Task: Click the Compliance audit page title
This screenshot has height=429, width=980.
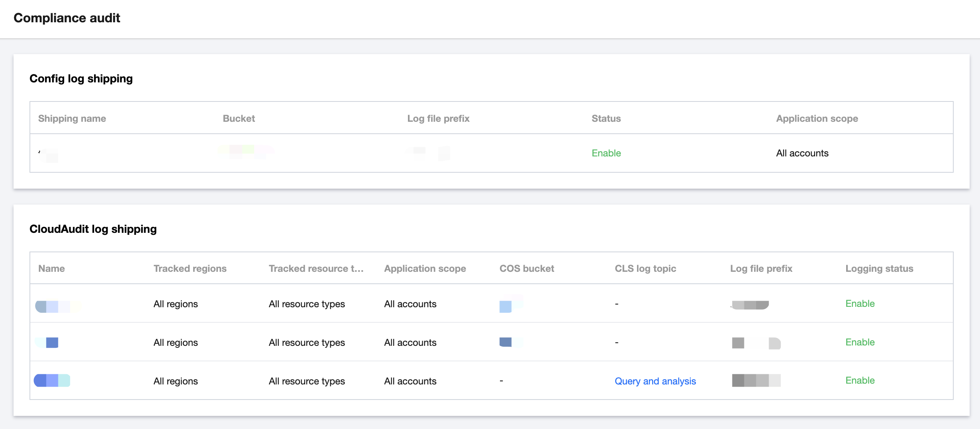Action: coord(67,18)
